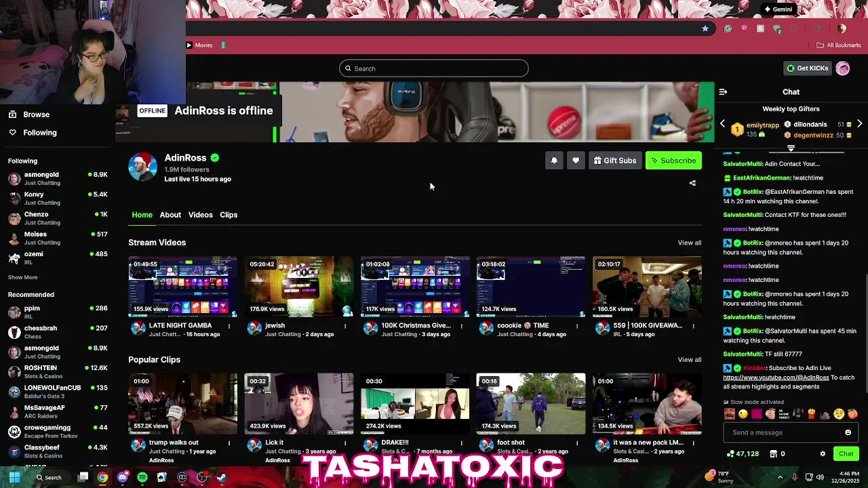Open OBS Studio from the taskbar

[x=202, y=477]
